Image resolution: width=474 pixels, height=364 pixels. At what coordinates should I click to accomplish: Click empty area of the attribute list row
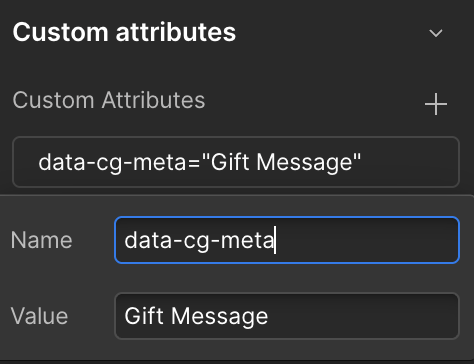[x=408, y=162]
